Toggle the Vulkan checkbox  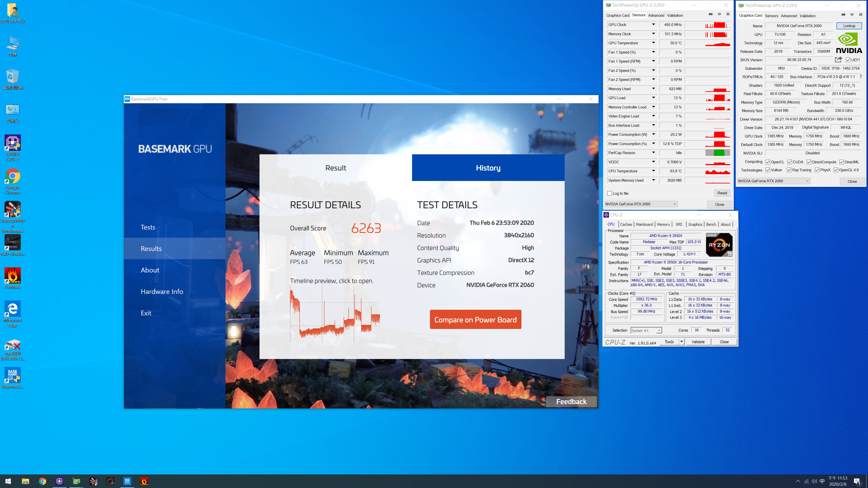point(768,170)
